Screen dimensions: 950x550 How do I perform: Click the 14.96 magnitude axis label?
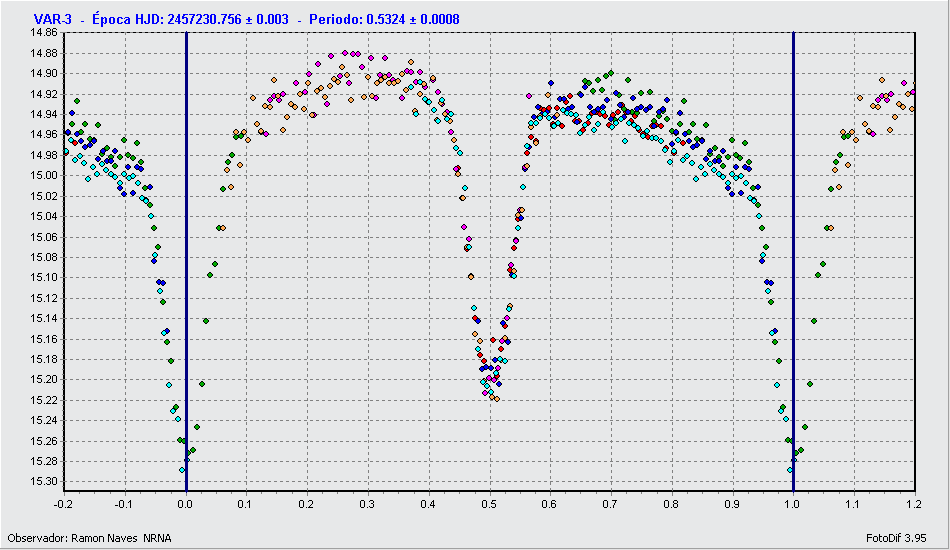point(44,134)
